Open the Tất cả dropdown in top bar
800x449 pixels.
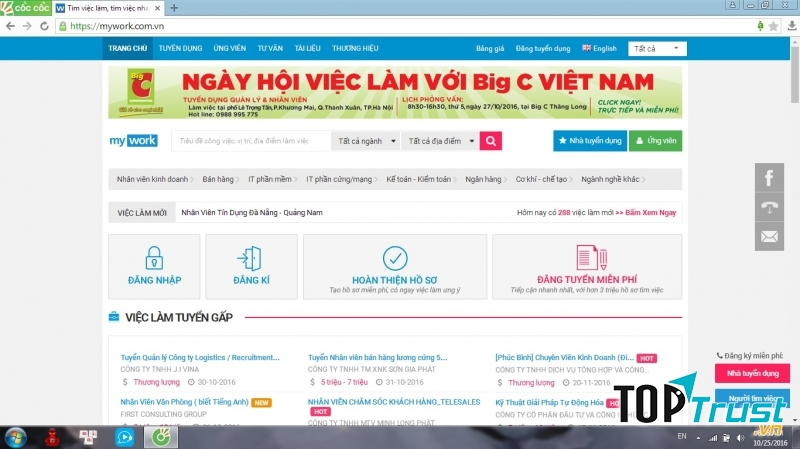pos(657,48)
